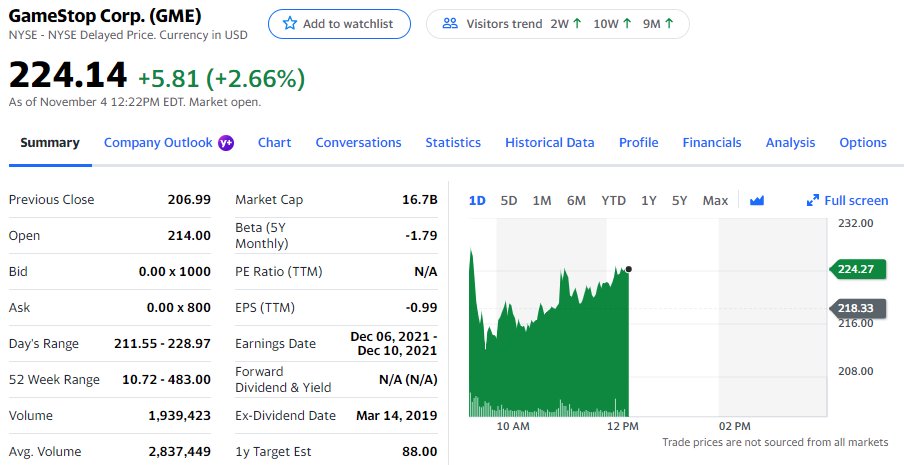Click the PE Ratio (TTM) label
This screenshot has width=904, height=465.
click(278, 271)
